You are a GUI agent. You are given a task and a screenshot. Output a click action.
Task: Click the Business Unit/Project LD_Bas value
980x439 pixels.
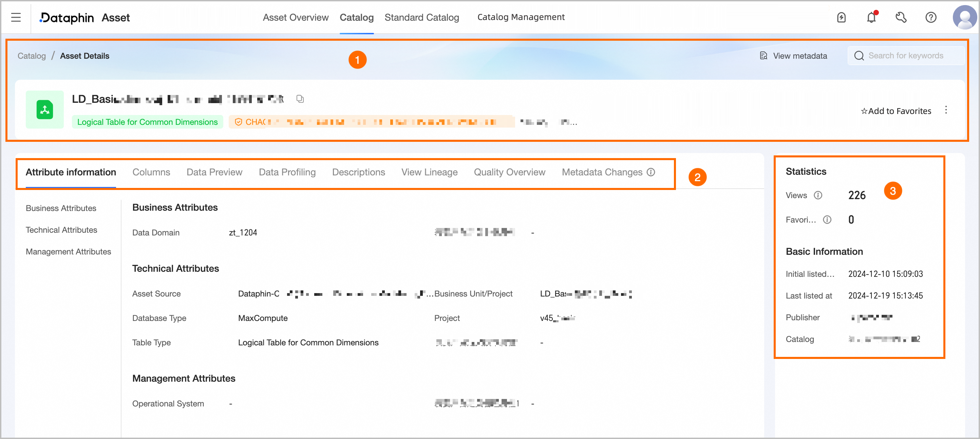tap(586, 294)
